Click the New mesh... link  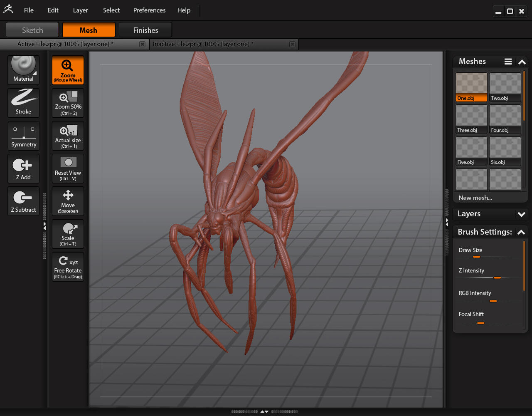click(x=475, y=198)
